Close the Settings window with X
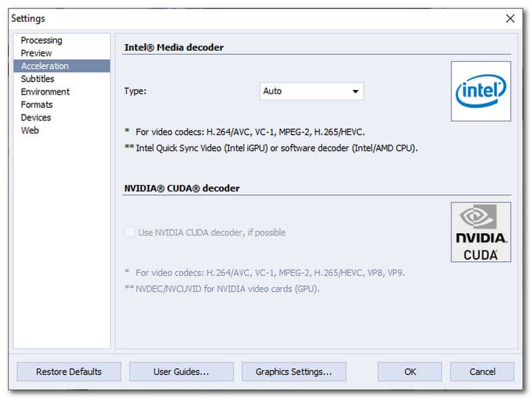 click(x=510, y=19)
